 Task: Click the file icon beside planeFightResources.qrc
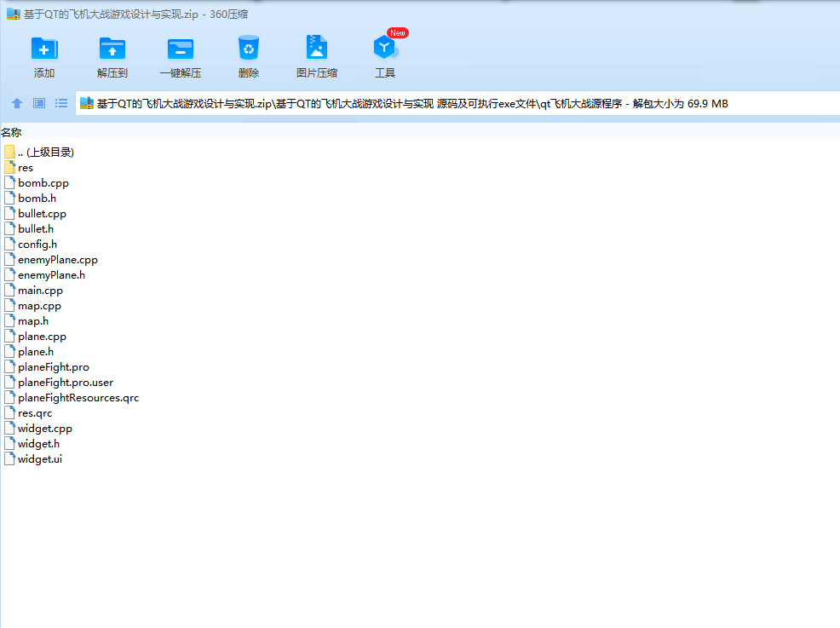pos(9,398)
